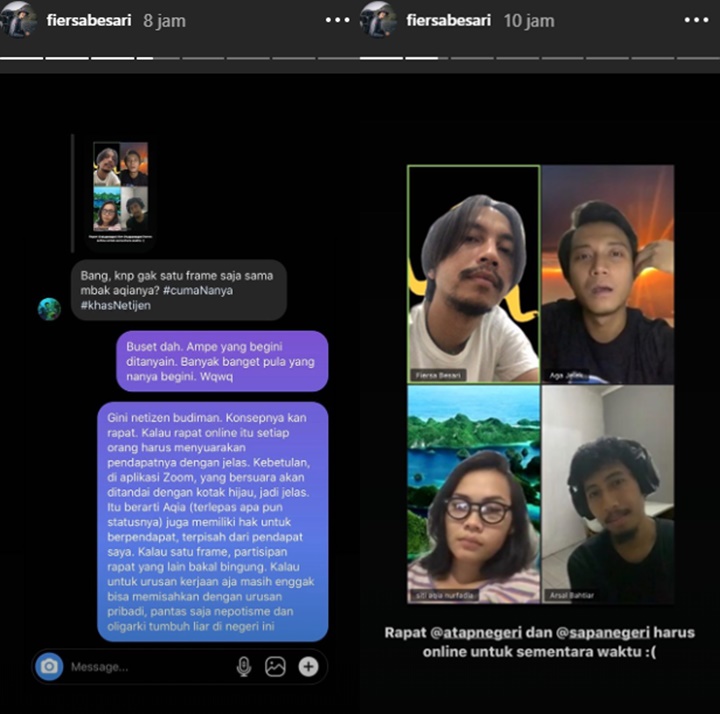The height and width of the screenshot is (714, 720).
Task: Open the @atapnegeri mention
Action: pos(476,633)
